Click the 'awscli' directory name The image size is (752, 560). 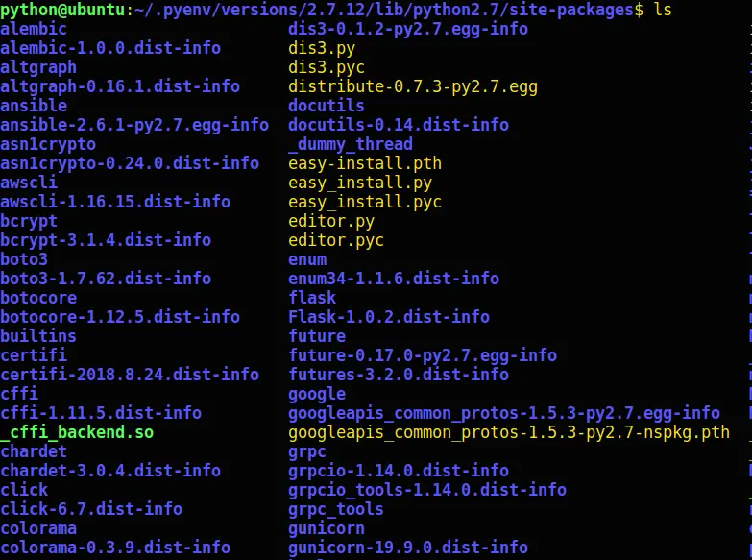click(x=29, y=183)
